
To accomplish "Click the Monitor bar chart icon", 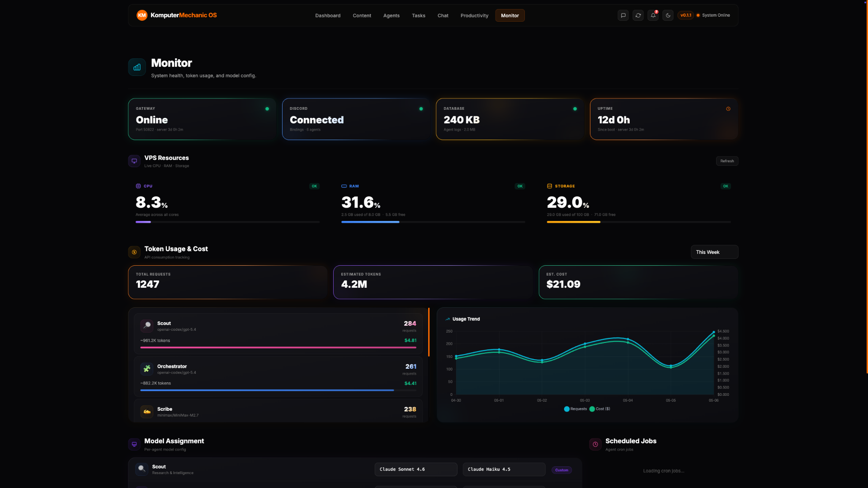I will pos(137,67).
